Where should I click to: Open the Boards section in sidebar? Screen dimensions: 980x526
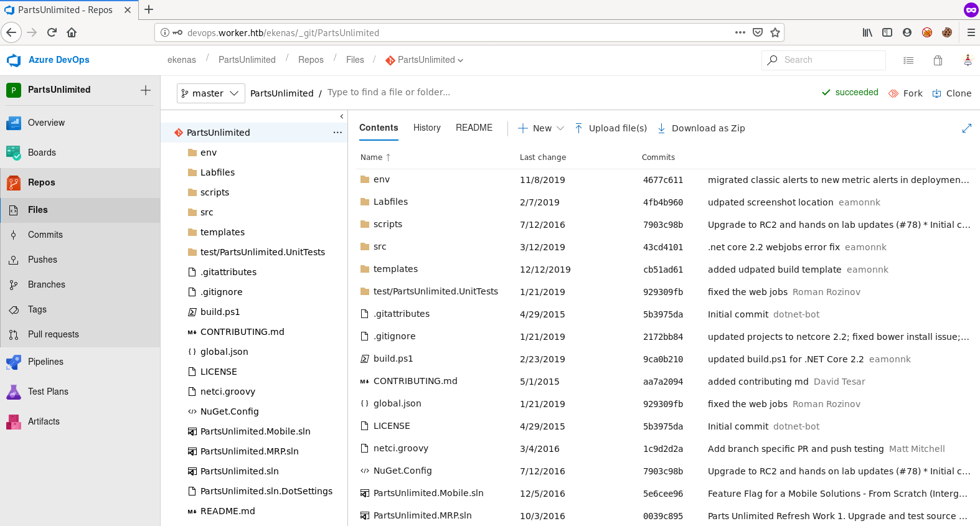pyautogui.click(x=42, y=153)
